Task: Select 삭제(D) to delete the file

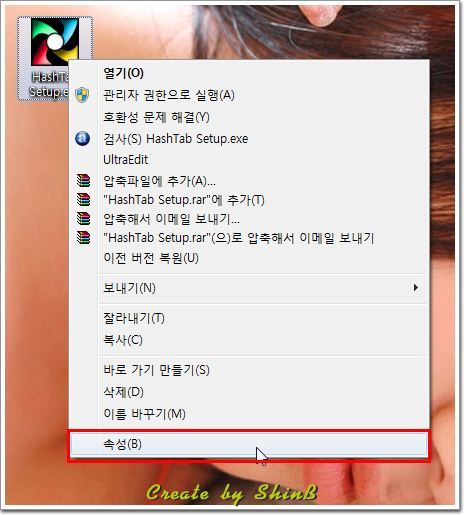Action: point(123,392)
